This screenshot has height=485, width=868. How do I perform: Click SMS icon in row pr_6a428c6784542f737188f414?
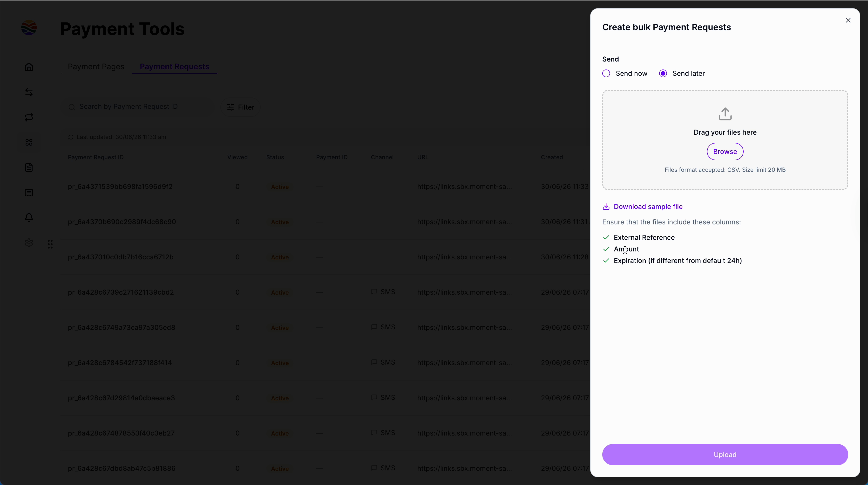(374, 362)
